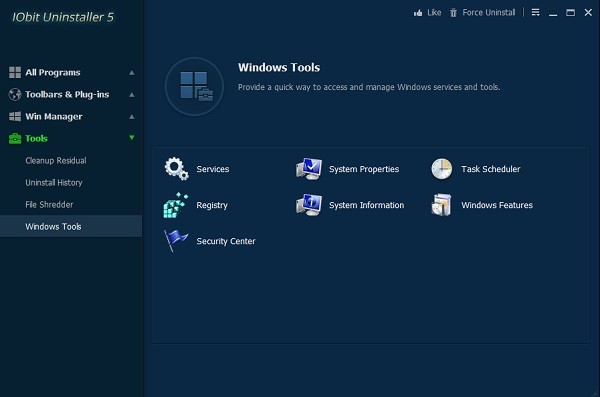Click the All Programs grid icon
The height and width of the screenshot is (397, 600).
[15, 72]
